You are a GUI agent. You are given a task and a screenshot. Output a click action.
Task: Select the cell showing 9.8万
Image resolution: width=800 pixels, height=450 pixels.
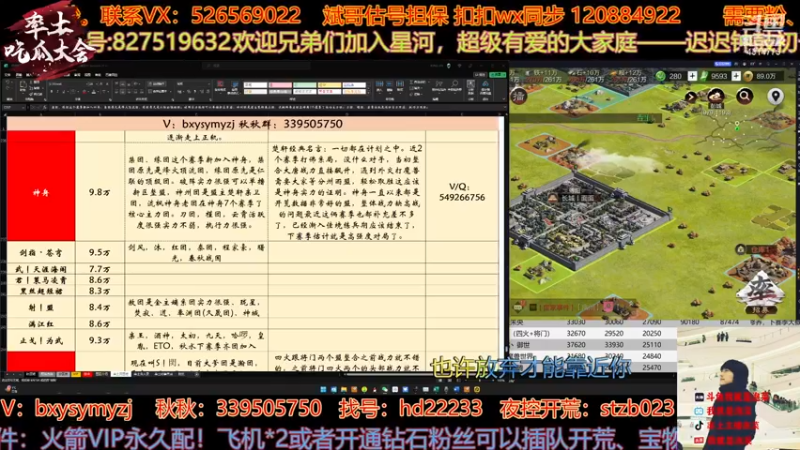(99, 192)
